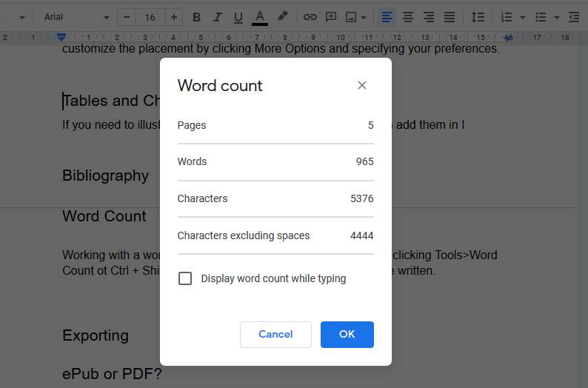Select right indent marker on ruler
The width and height of the screenshot is (588, 388).
(x=508, y=39)
